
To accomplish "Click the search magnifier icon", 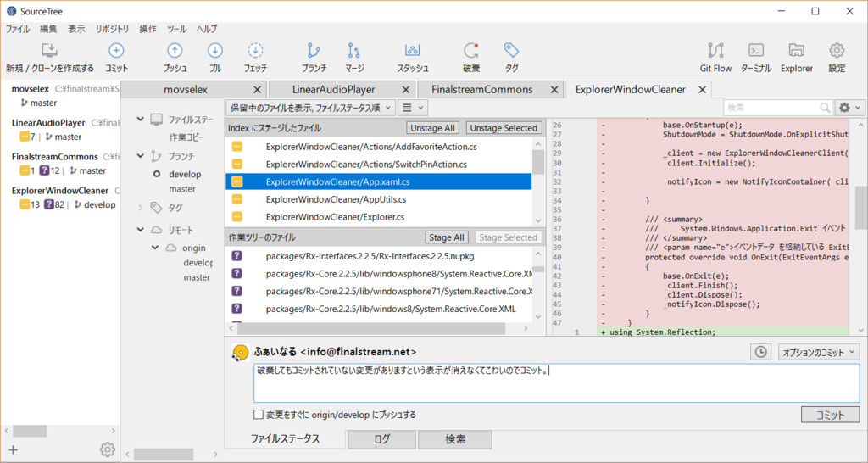I will (x=825, y=108).
